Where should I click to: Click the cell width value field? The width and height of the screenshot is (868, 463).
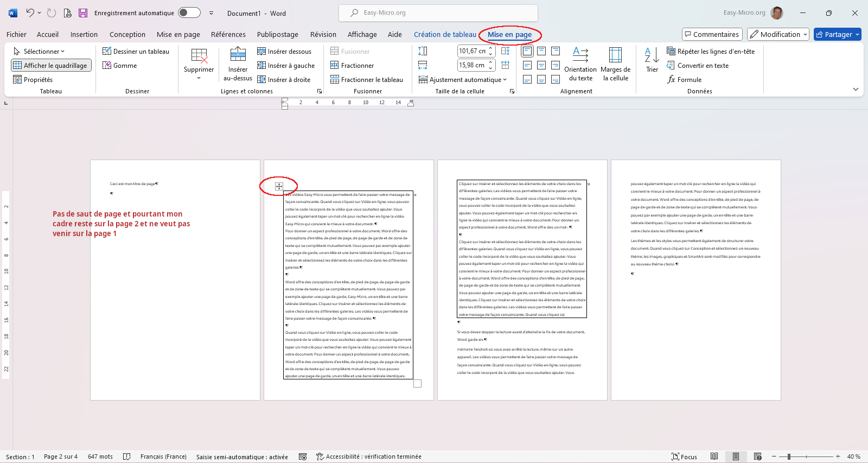473,65
